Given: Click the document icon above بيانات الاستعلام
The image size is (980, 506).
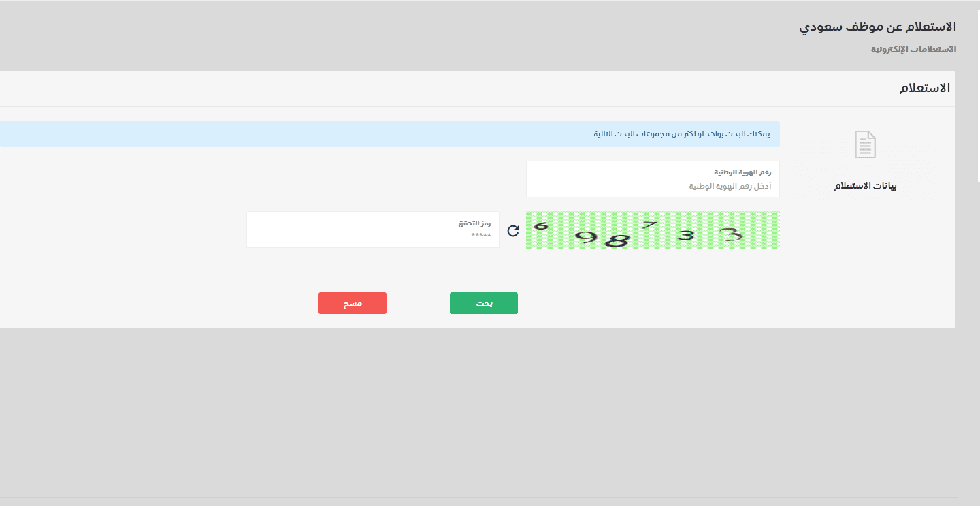Looking at the screenshot, I should coord(865,144).
